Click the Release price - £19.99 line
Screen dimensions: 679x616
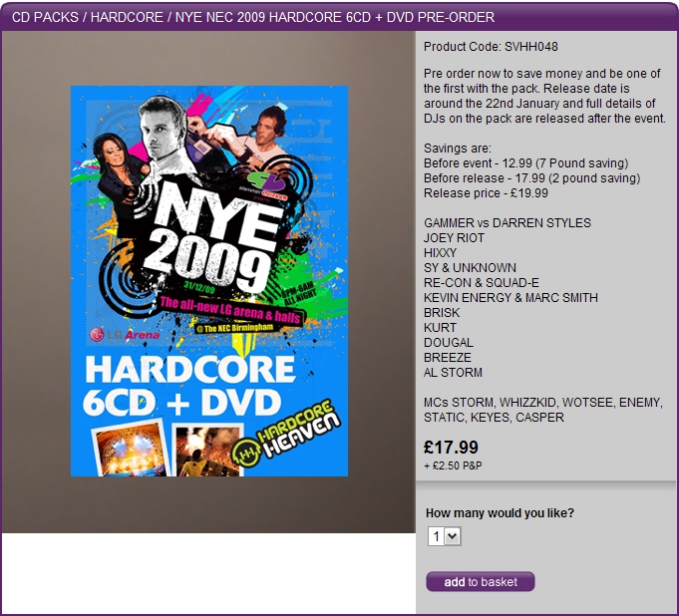coord(486,192)
